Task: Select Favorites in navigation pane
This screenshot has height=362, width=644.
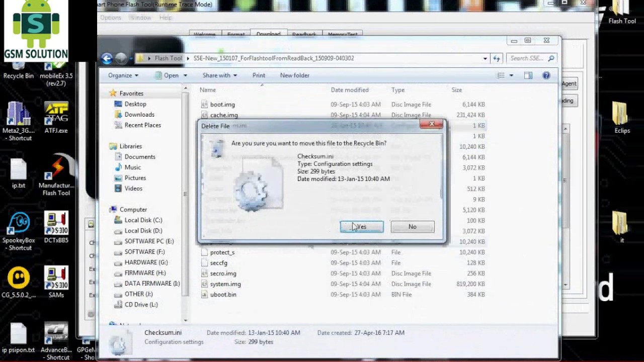Action: click(131, 94)
